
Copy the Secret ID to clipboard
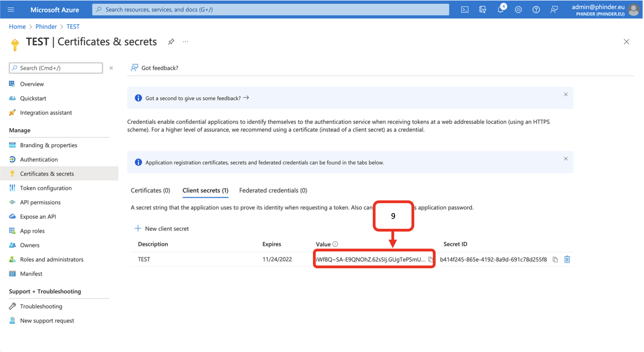click(555, 259)
